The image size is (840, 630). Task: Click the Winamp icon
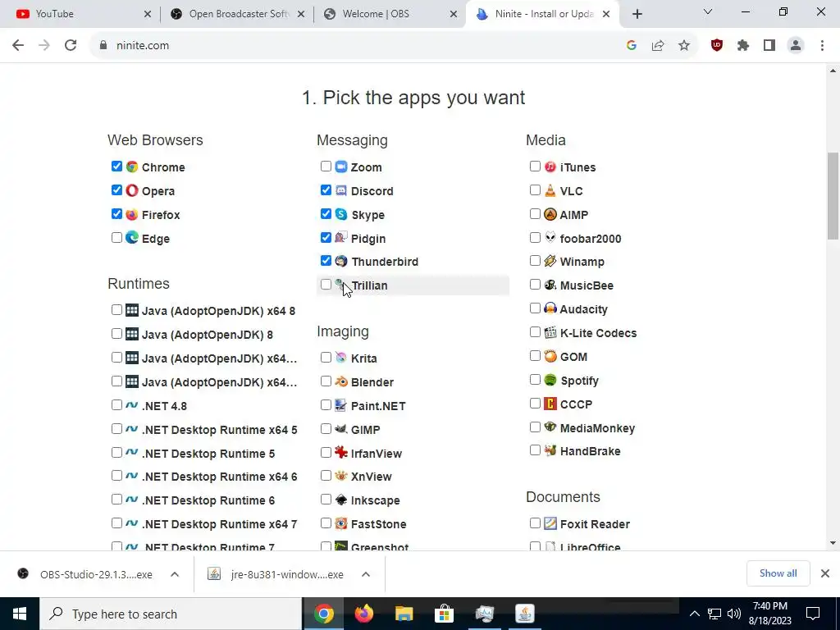pos(550,262)
